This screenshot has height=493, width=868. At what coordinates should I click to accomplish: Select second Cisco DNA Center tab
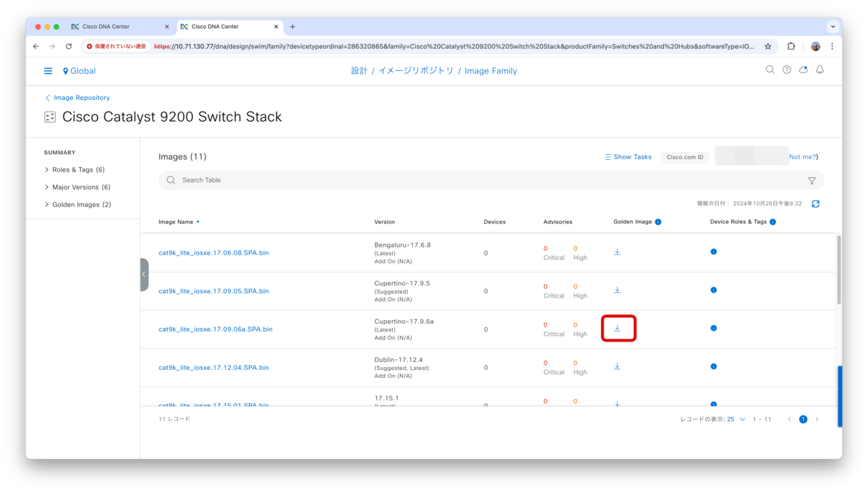[229, 27]
